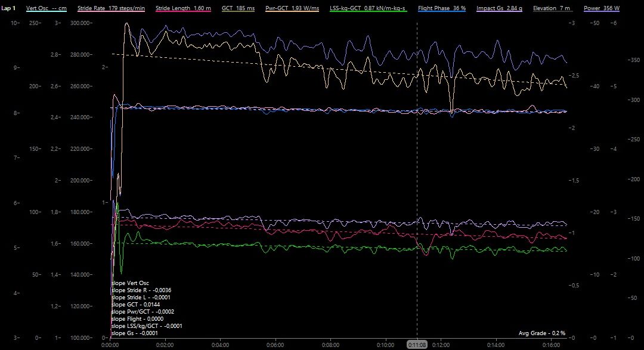The height and width of the screenshot is (350, 644).
Task: Toggle the Impact Gs 2,84 g series
Action: [500, 8]
